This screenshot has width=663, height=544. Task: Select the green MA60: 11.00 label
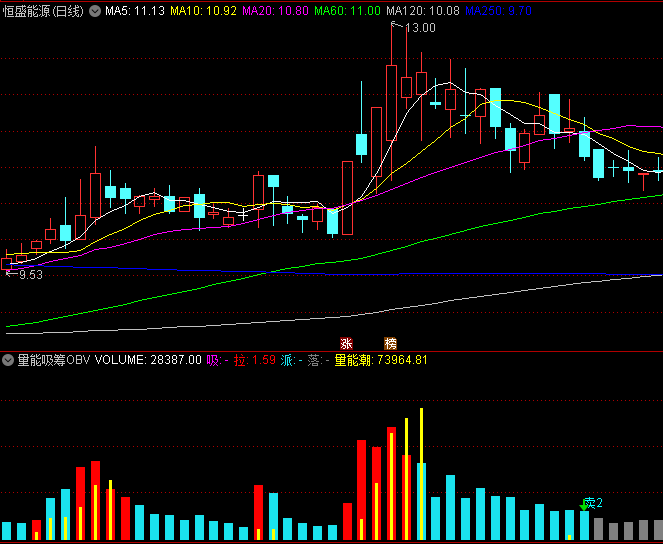(348, 11)
